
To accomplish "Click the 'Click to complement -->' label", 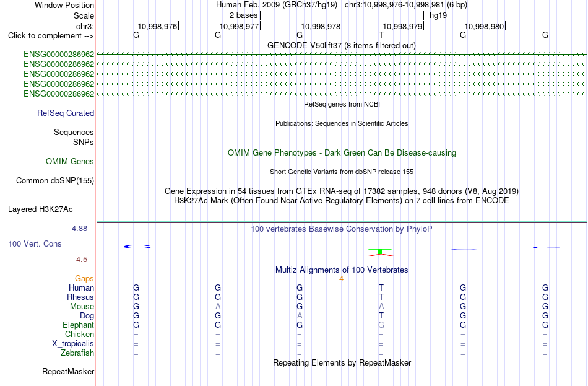I will (51, 36).
